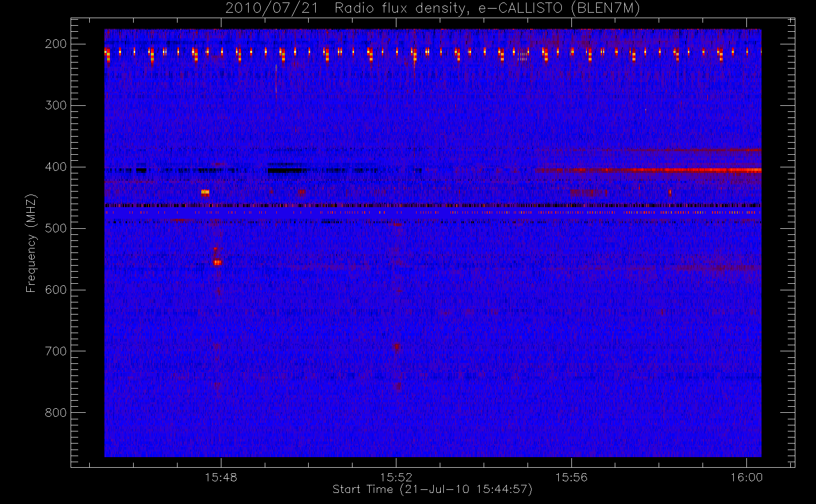Screen dimensions: 816x504
Task: Click the 600 frequency tick label
Action: [x=56, y=290]
